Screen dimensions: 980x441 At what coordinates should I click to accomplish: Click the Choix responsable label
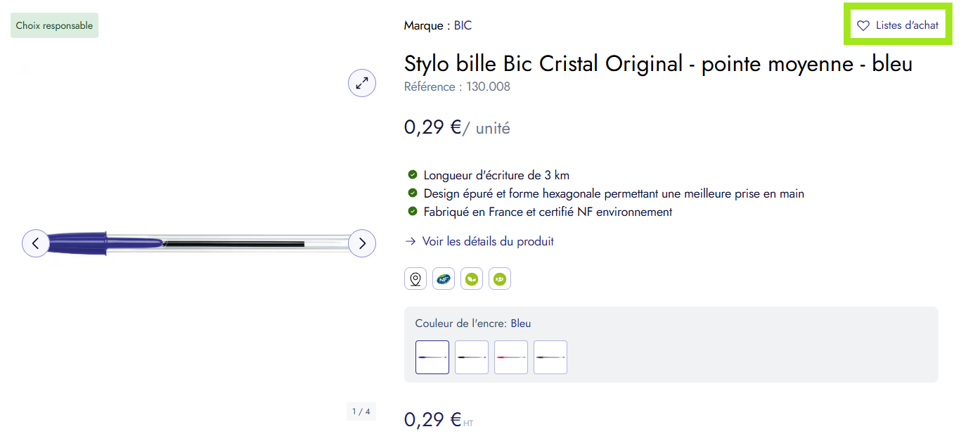click(54, 25)
